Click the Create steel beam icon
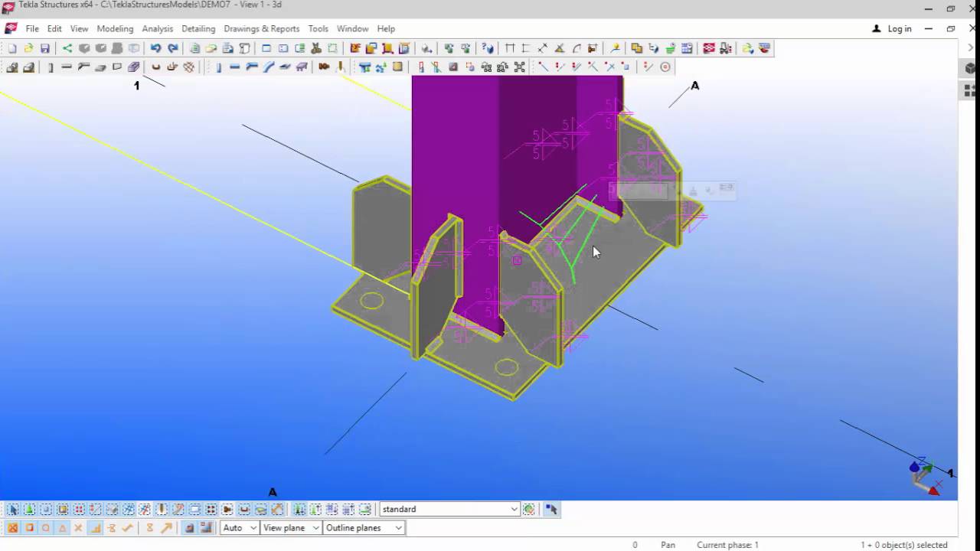This screenshot has width=980, height=551. [x=235, y=67]
